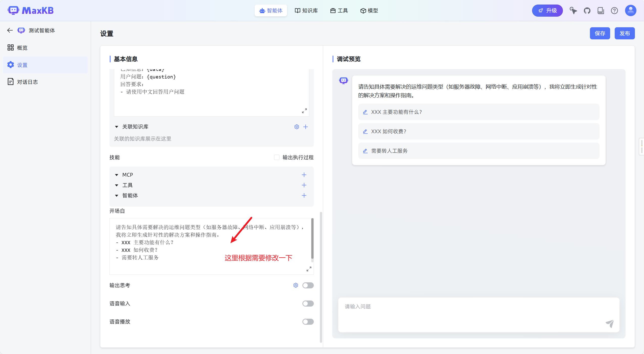This screenshot has width=644, height=354.
Task: Click the plus icon in MCP row
Action: (304, 175)
